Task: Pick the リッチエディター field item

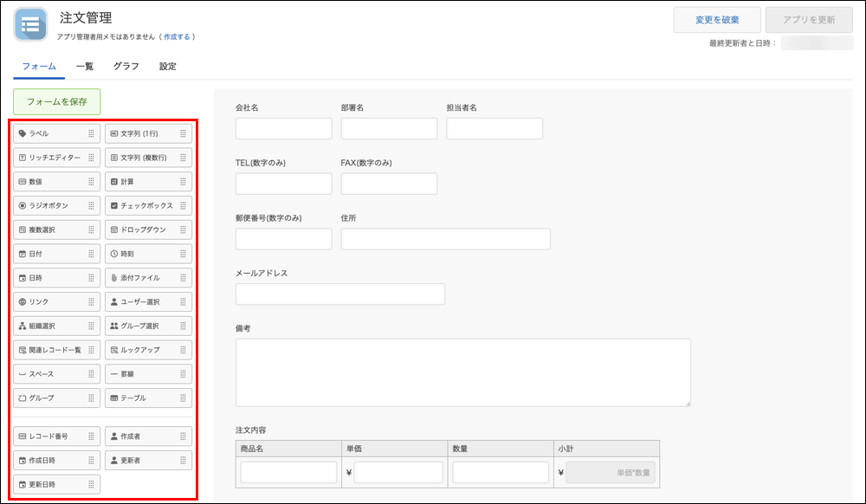Action: [57, 158]
